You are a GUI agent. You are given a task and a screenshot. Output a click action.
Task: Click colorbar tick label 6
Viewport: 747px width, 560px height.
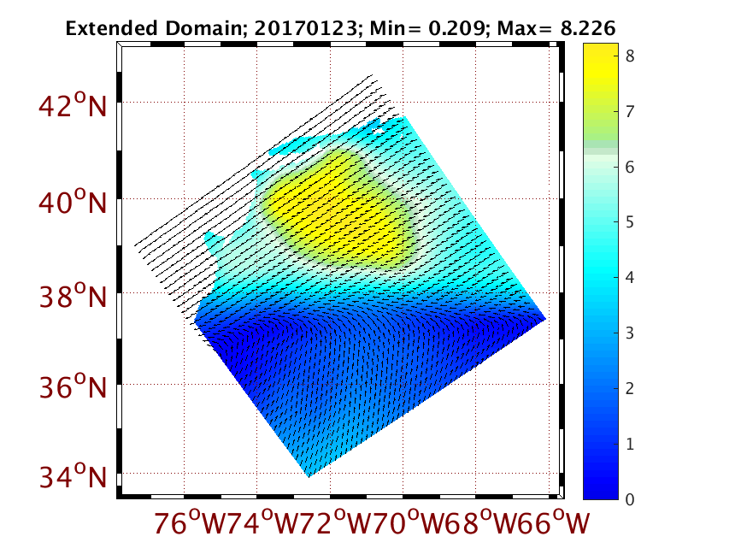coord(630,168)
